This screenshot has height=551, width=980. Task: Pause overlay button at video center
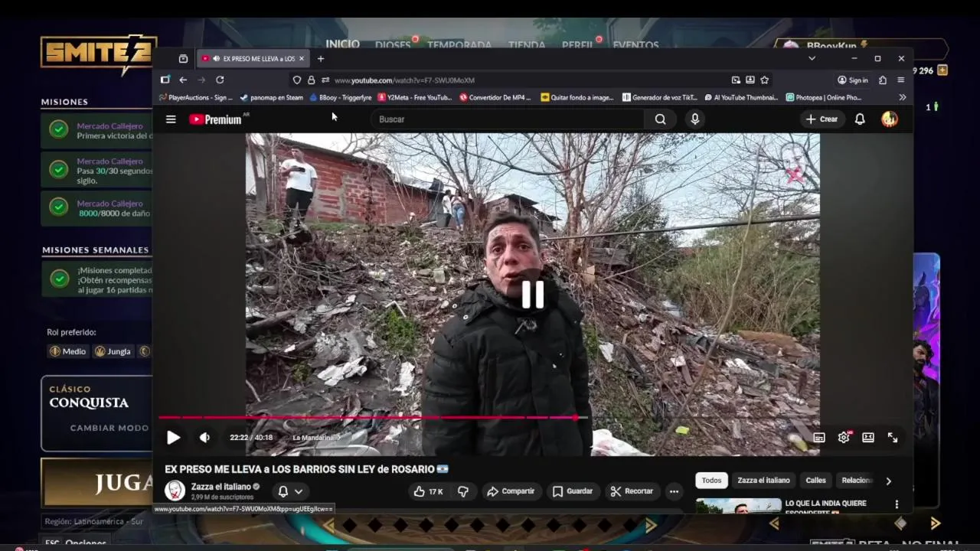532,295
